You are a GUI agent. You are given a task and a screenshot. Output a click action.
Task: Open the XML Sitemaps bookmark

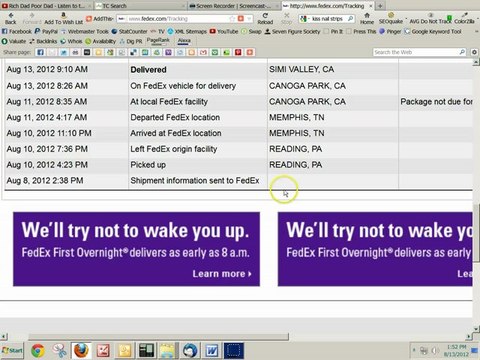coord(187,31)
